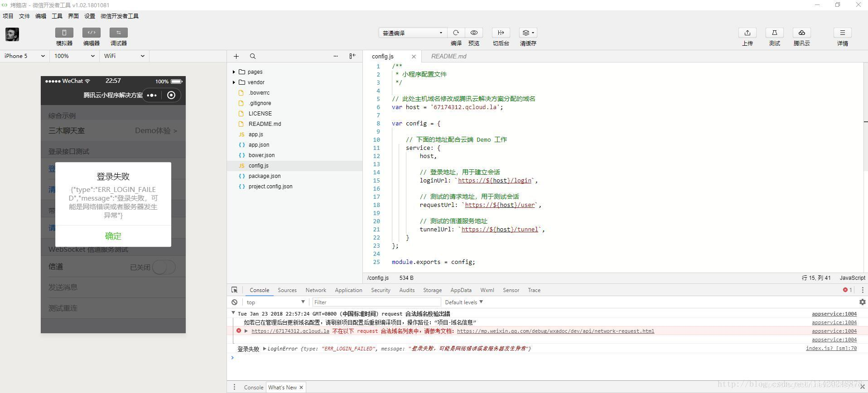This screenshot has height=393, width=868.
Task: Click the test flask icon
Action: [x=775, y=33]
